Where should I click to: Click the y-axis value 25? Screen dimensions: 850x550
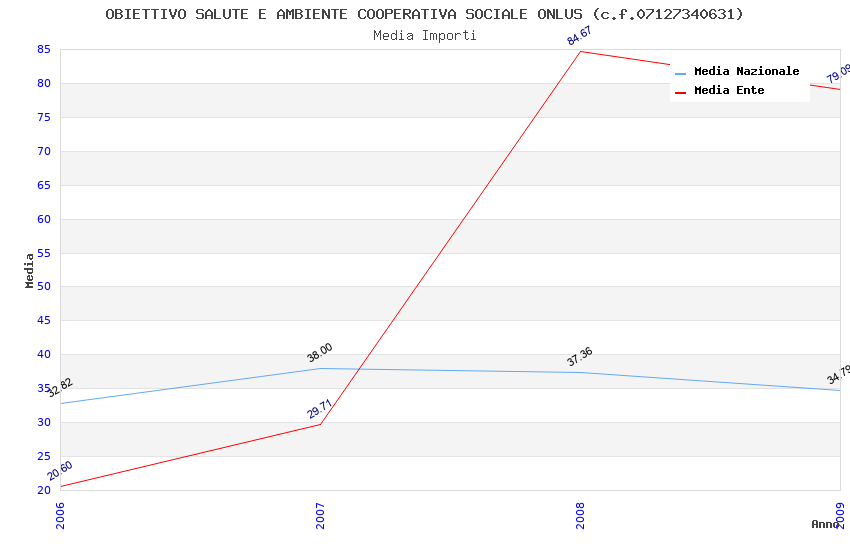coord(44,456)
